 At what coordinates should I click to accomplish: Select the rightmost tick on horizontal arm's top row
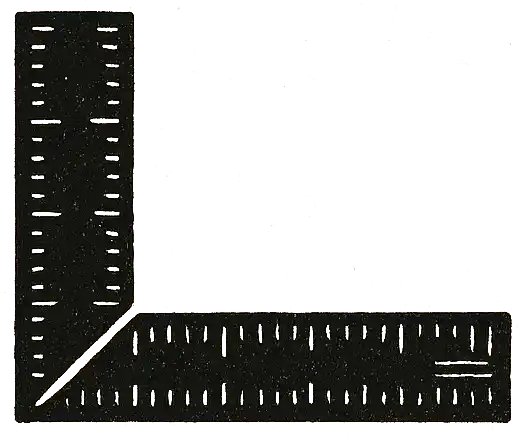[x=490, y=341]
